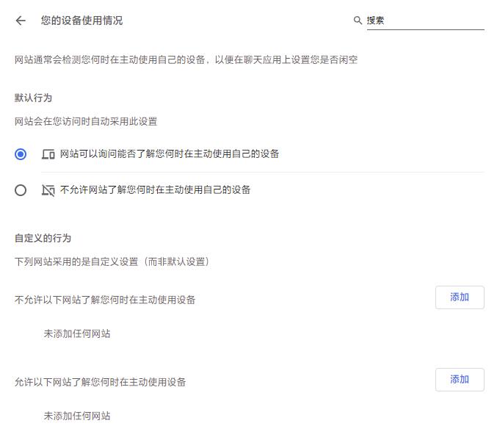The image size is (497, 448).
Task: Click the 不允许以下网站了解 list heading
Action: [105, 300]
